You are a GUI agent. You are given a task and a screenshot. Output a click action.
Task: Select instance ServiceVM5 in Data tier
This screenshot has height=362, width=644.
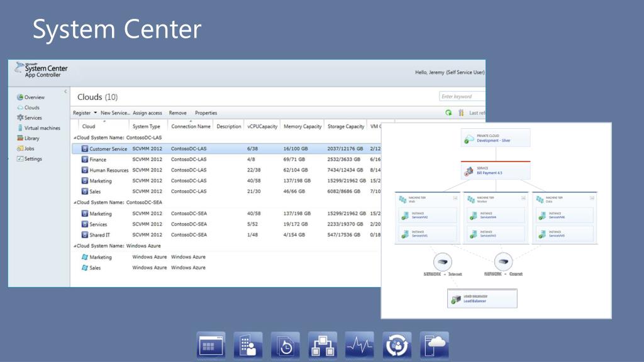[564, 234]
